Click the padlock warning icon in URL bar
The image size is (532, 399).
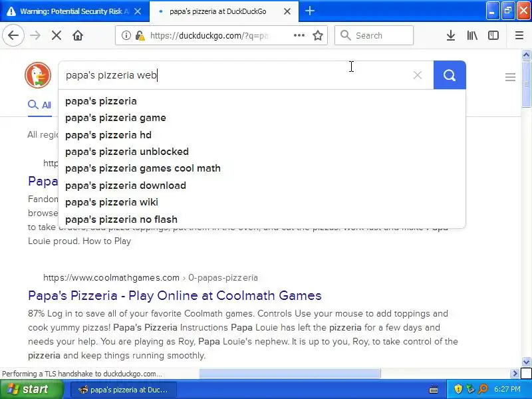(x=140, y=35)
